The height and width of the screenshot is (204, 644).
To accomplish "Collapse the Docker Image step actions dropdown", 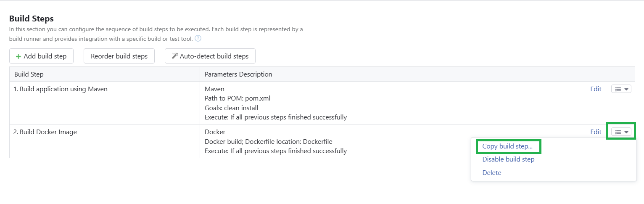I will tap(626, 132).
